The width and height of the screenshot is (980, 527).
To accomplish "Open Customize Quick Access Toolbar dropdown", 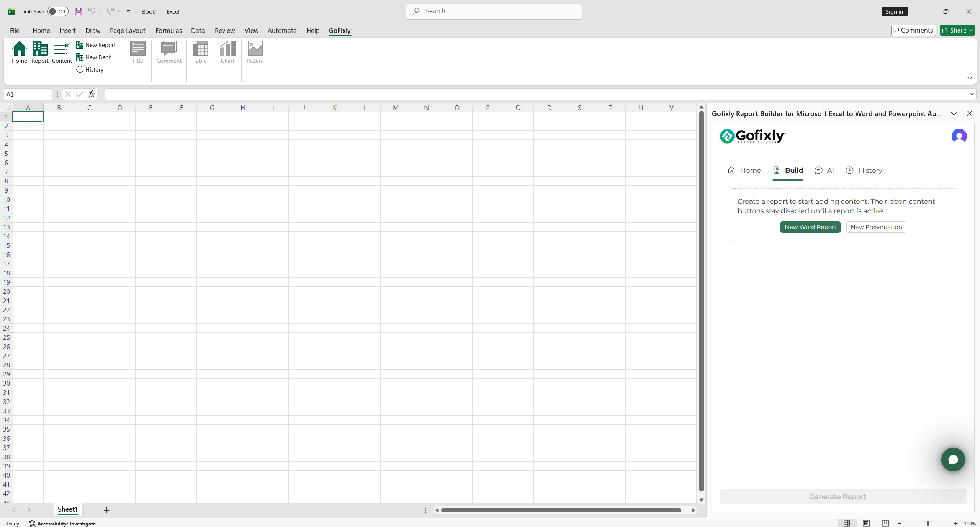I will (x=128, y=12).
